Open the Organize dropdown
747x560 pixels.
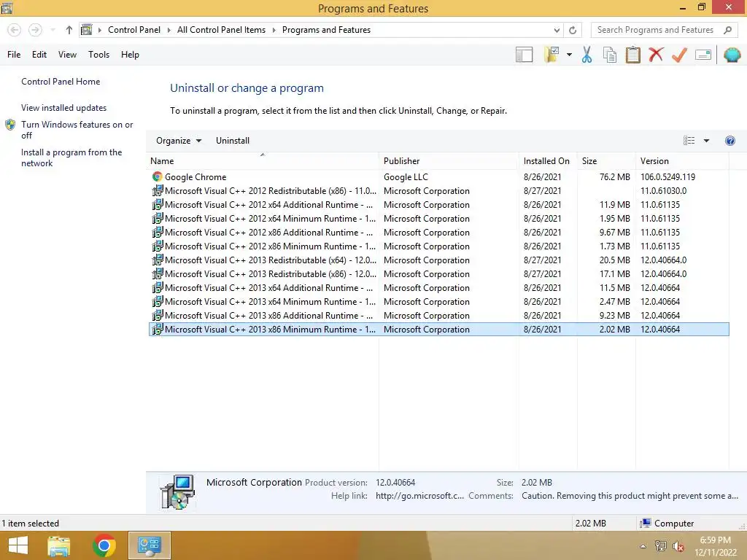pyautogui.click(x=179, y=141)
